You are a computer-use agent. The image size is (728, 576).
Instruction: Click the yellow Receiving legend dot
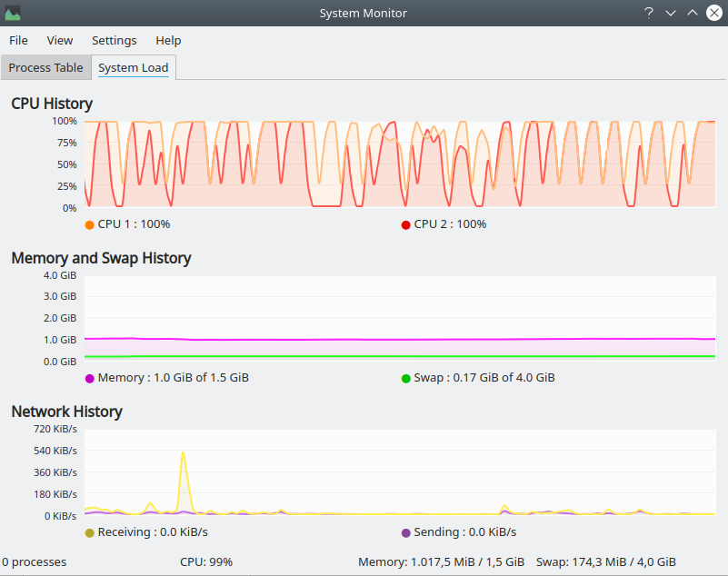[x=89, y=532]
